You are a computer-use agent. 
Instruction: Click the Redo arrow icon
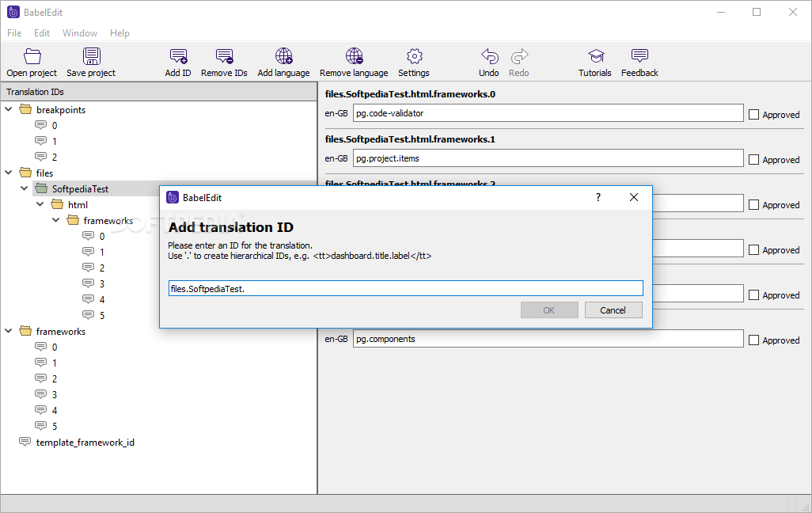519,63
